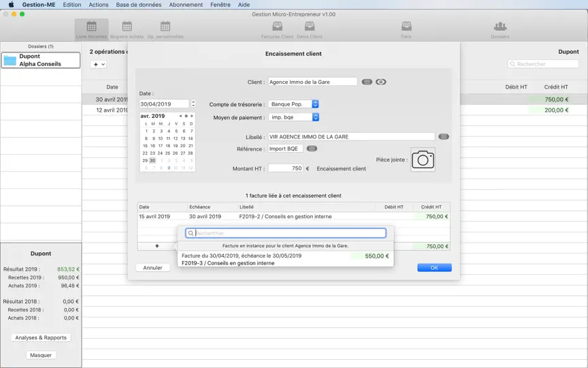Click the Date column header in main table
588x368 pixels.
[x=112, y=87]
